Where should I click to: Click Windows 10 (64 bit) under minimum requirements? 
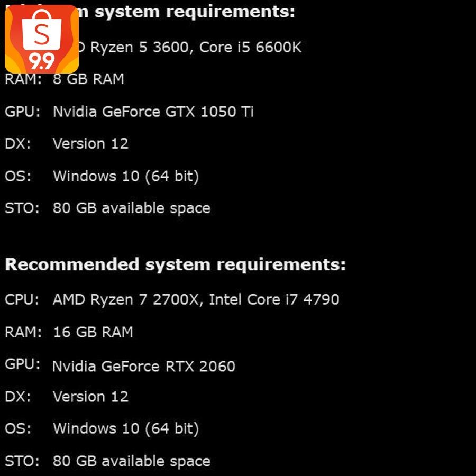point(125,176)
